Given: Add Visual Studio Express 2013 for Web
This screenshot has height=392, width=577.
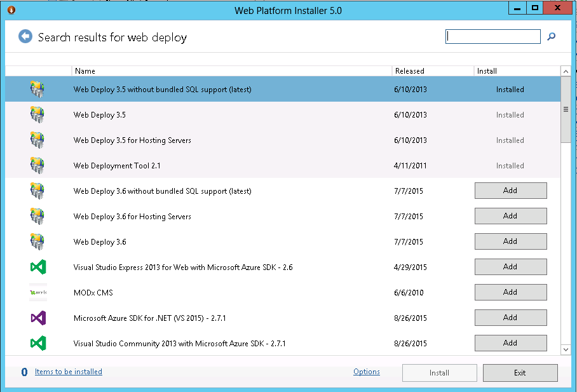Looking at the screenshot, I should 510,267.
